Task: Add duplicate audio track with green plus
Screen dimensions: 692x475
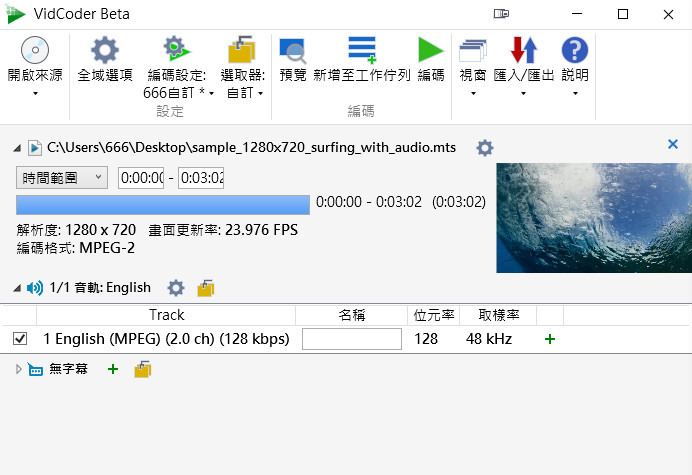Action: (x=549, y=339)
